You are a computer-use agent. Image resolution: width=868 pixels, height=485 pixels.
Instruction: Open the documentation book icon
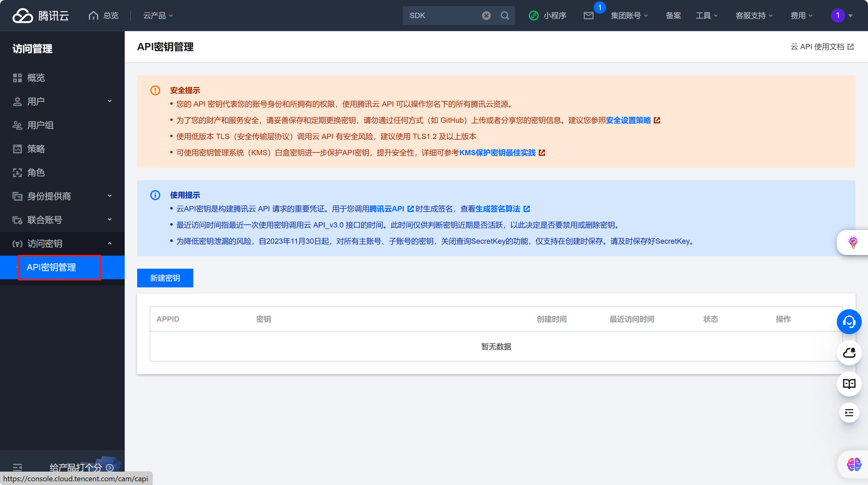(849, 384)
